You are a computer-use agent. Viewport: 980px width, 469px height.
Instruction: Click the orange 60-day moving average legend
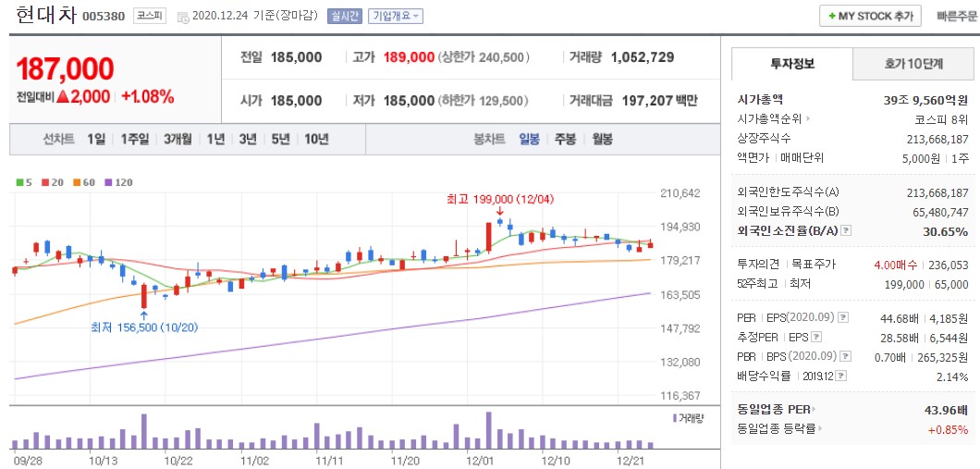coord(84,182)
